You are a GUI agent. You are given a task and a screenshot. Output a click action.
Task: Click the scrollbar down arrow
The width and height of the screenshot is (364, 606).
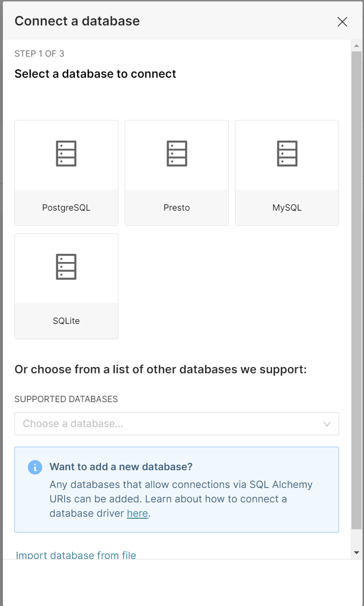[356, 553]
